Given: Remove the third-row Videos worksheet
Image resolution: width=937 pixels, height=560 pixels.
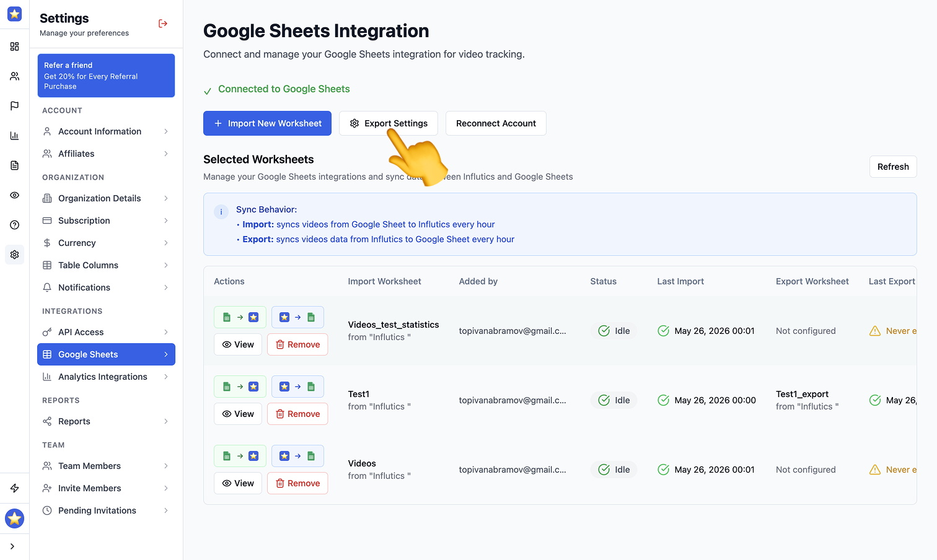Looking at the screenshot, I should tap(297, 483).
